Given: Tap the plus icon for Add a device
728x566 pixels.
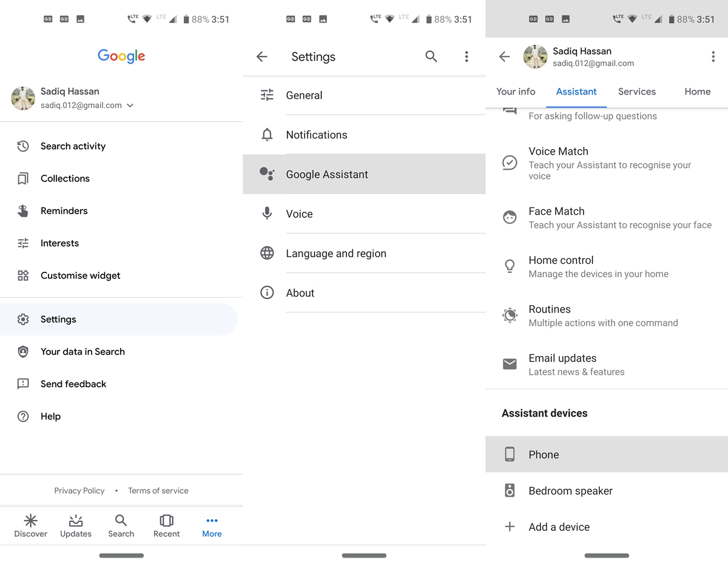Looking at the screenshot, I should tap(510, 527).
